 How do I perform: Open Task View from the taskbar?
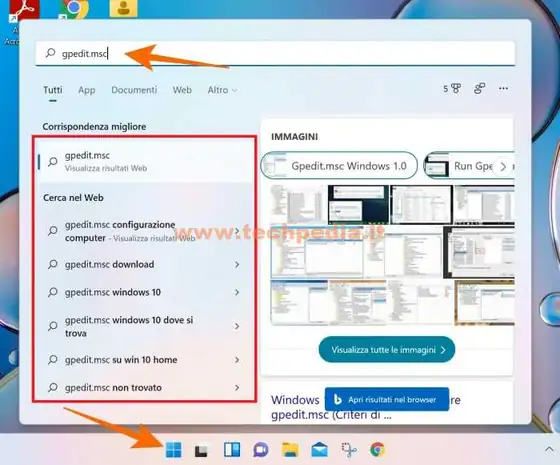[x=202, y=450]
